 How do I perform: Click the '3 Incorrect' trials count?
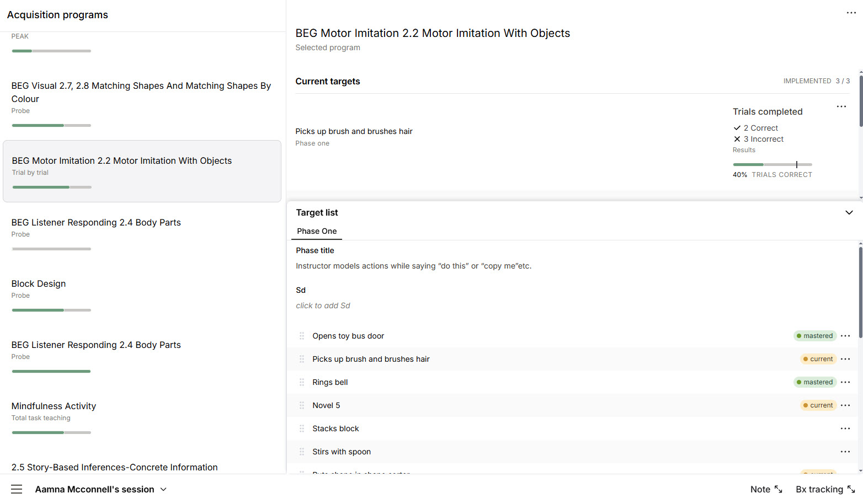(759, 139)
